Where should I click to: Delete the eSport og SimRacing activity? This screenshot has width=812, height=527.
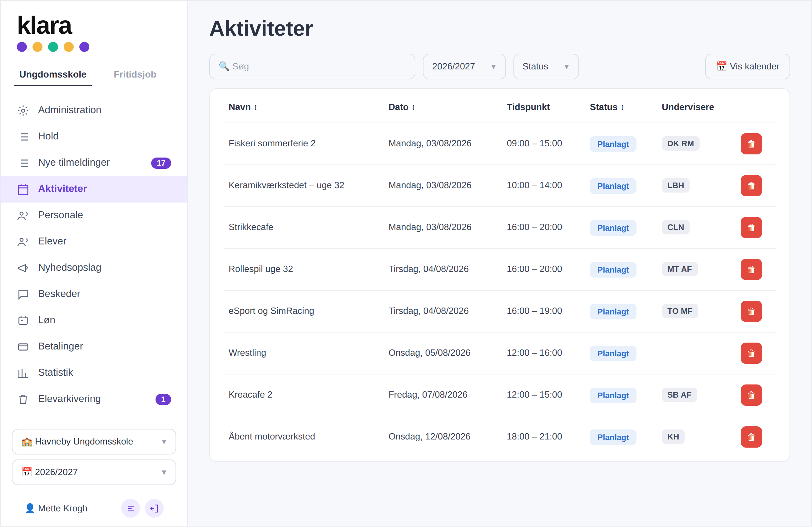[x=751, y=312]
